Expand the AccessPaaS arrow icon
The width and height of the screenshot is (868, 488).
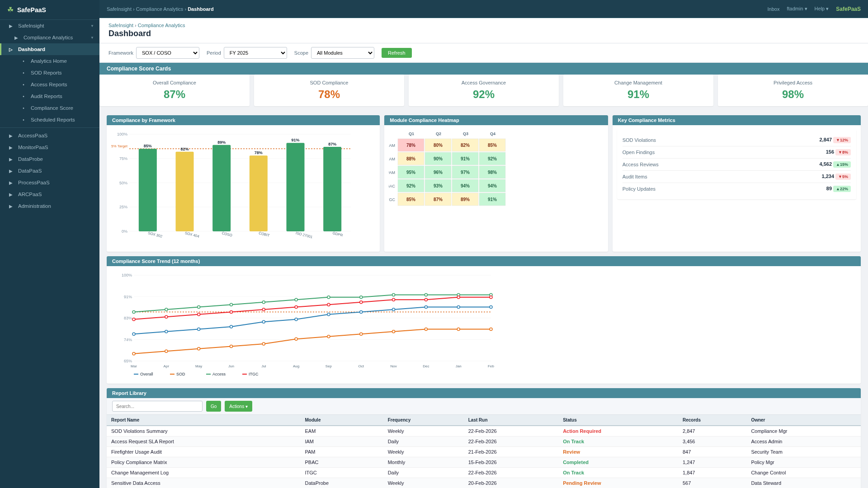[11, 136]
